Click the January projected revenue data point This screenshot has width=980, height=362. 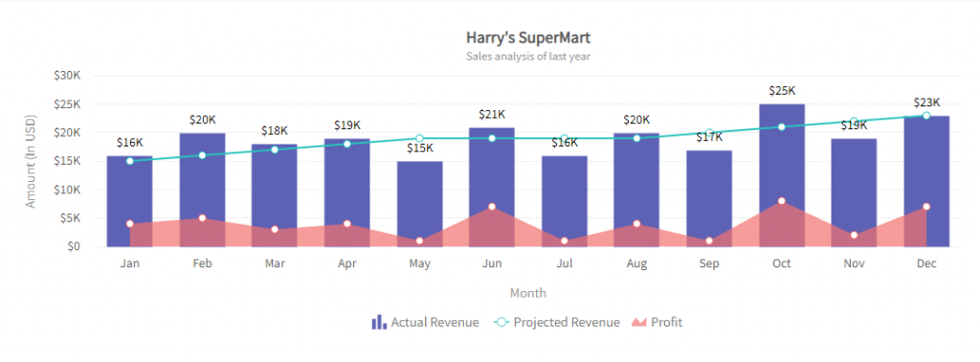click(130, 161)
